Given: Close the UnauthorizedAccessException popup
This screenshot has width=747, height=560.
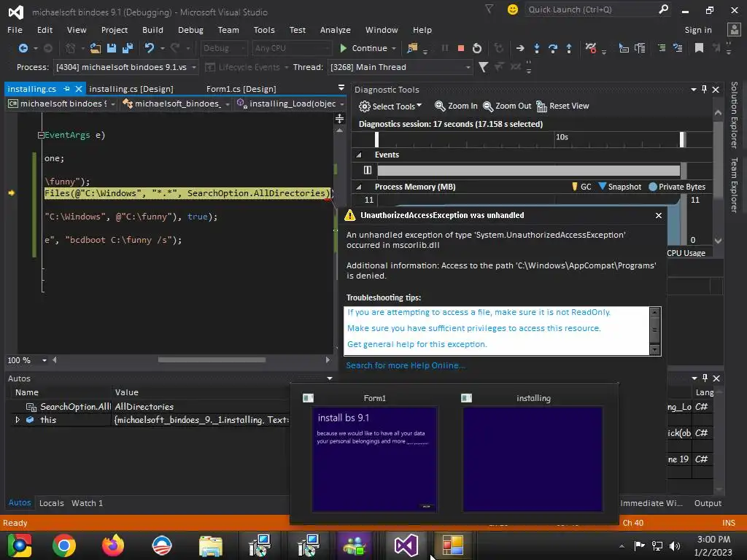Looking at the screenshot, I should click(659, 215).
